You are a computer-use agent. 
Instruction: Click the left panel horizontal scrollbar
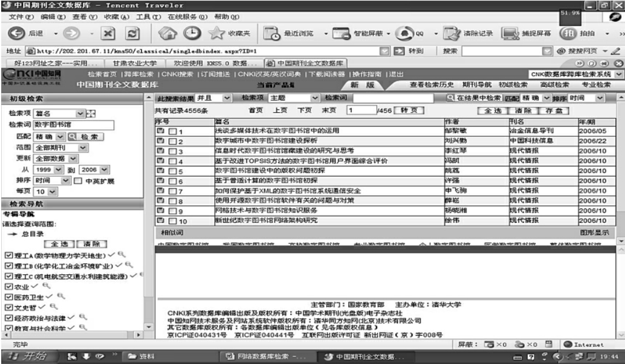pyautogui.click(x=72, y=335)
